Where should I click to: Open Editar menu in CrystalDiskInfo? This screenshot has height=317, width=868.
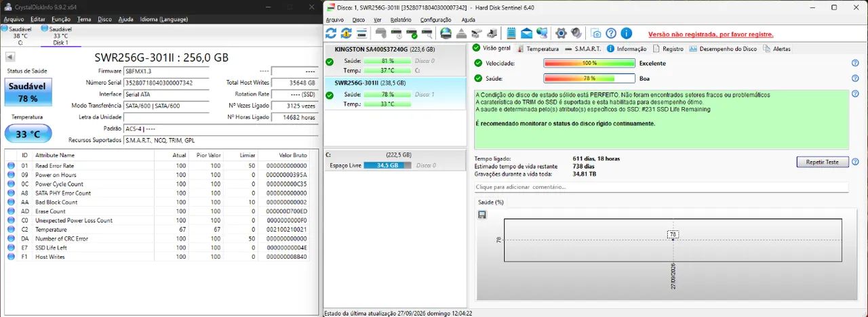[x=38, y=19]
